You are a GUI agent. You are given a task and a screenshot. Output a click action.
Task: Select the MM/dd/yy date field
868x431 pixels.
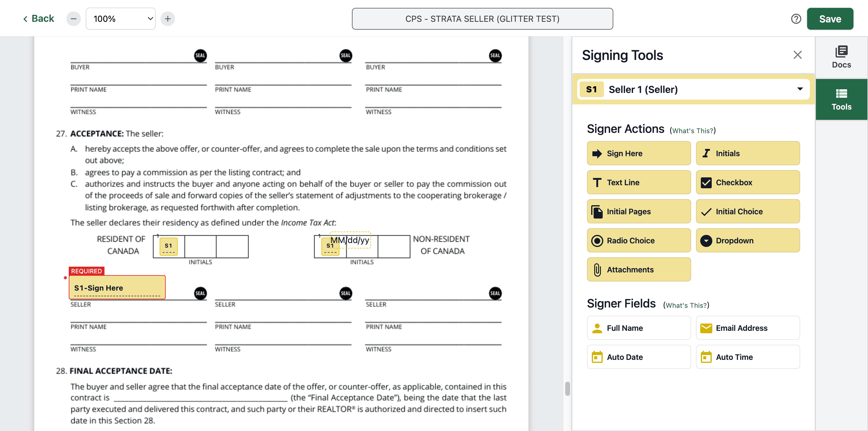point(350,240)
